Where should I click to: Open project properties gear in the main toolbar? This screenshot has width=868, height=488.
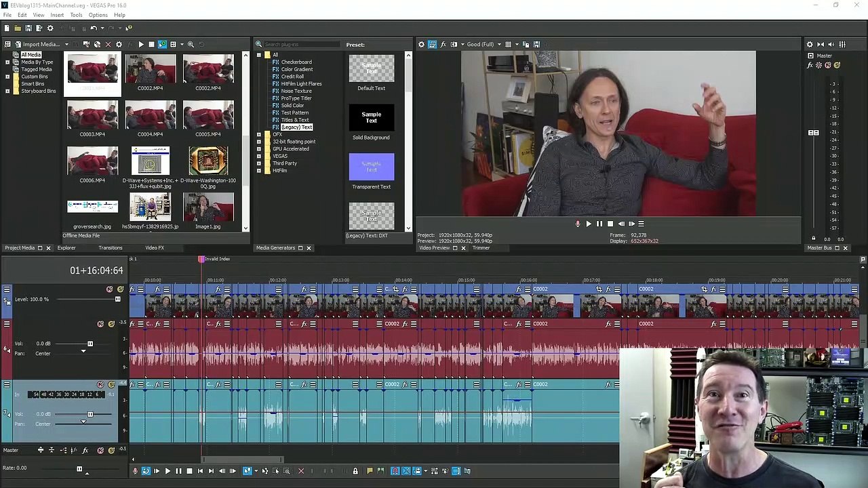pos(50,28)
